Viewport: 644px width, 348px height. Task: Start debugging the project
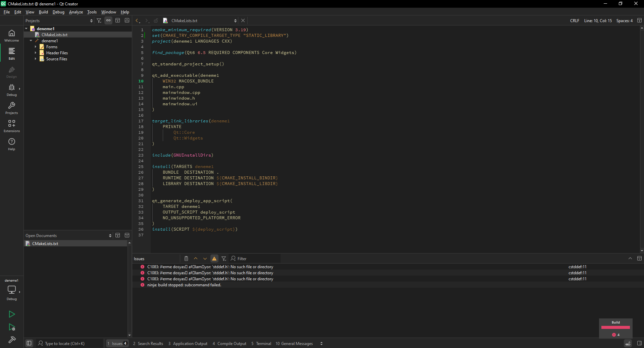pyautogui.click(x=12, y=327)
